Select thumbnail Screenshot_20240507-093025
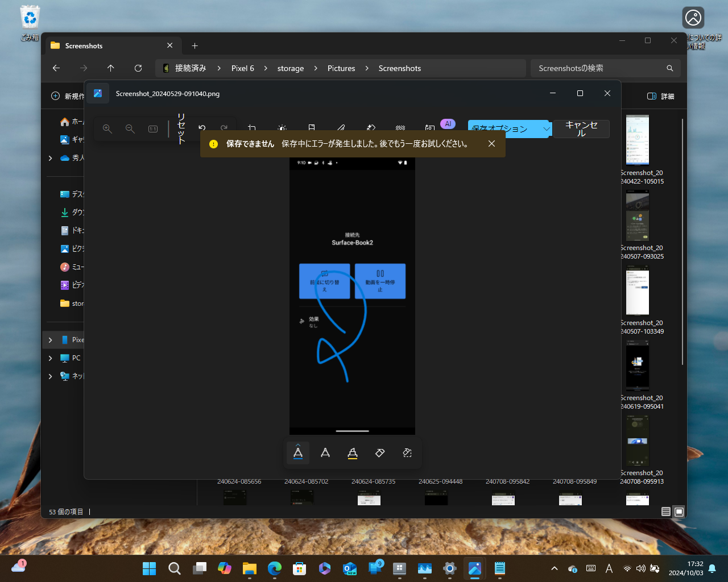This screenshot has width=728, height=582. (x=638, y=215)
